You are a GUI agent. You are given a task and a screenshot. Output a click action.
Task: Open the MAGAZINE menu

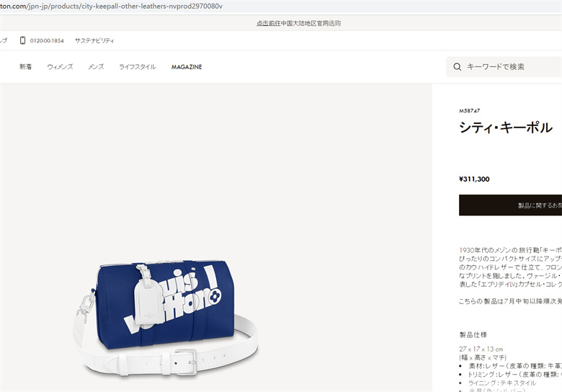pyautogui.click(x=187, y=67)
